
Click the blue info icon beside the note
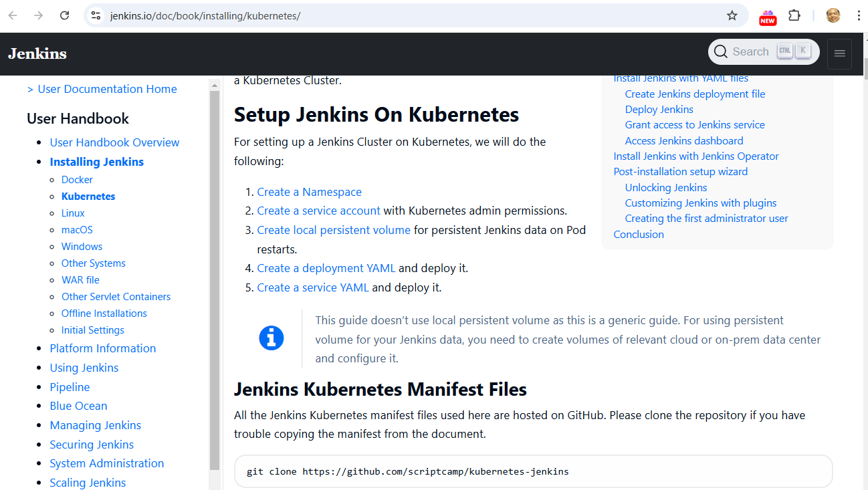[272, 338]
